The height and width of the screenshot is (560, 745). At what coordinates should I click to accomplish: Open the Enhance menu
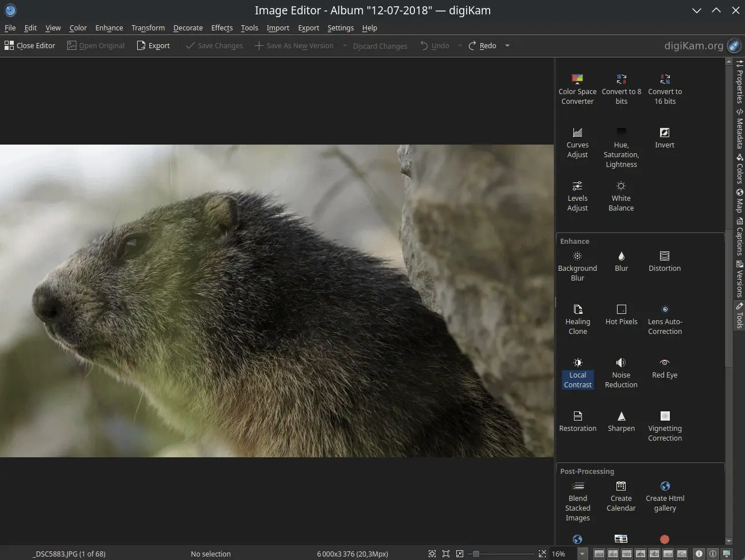[109, 28]
